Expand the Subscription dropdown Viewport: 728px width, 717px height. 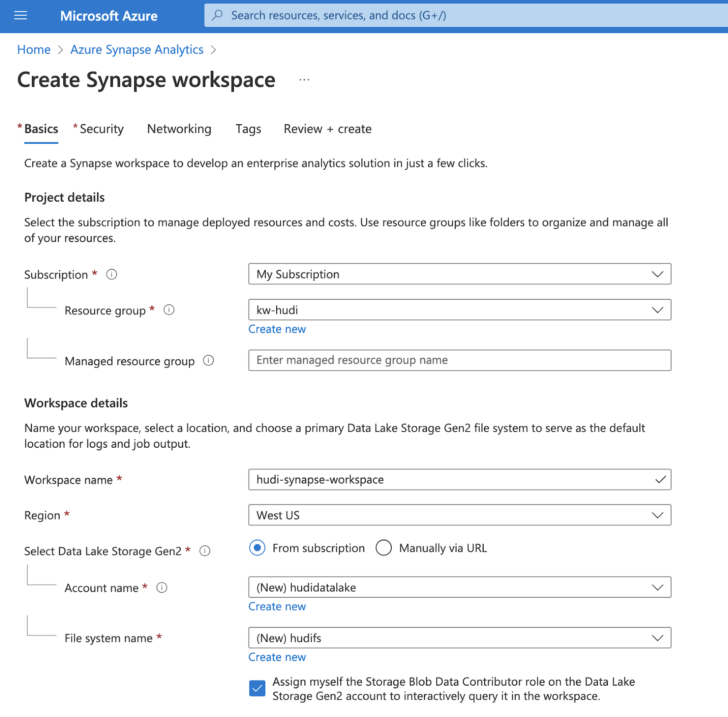coord(460,274)
